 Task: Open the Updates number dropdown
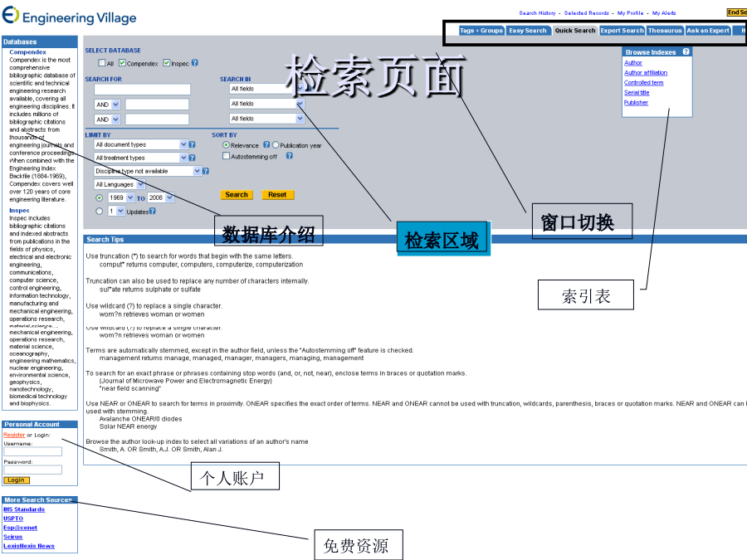[x=116, y=211]
